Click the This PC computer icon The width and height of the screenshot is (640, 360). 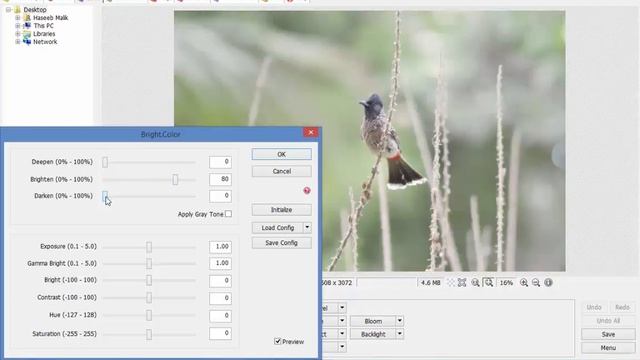click(x=27, y=26)
